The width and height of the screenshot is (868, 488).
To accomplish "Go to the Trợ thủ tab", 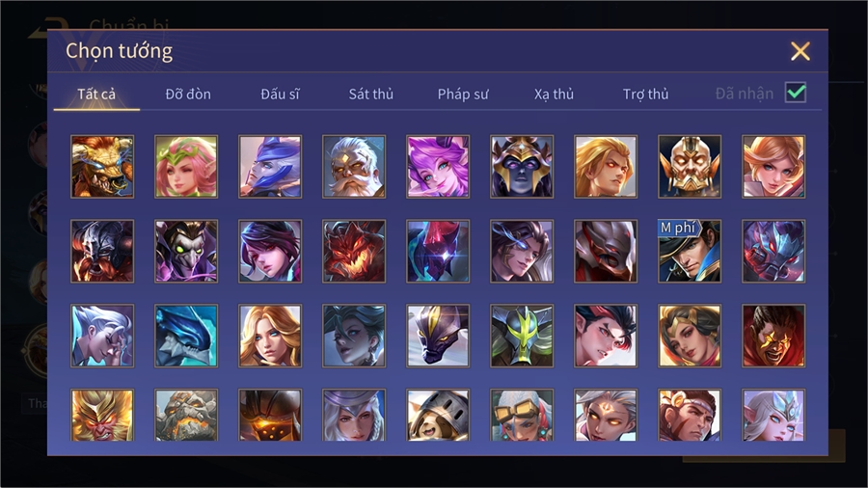I will click(x=645, y=95).
